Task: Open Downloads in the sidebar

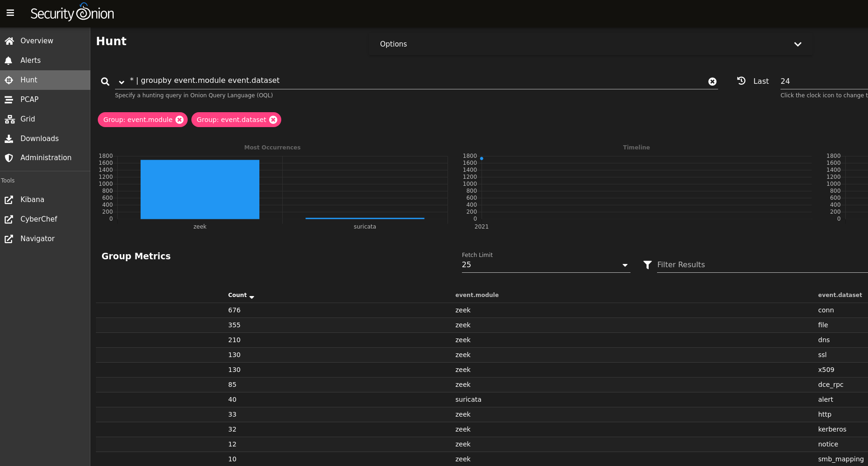Action: click(x=45, y=139)
